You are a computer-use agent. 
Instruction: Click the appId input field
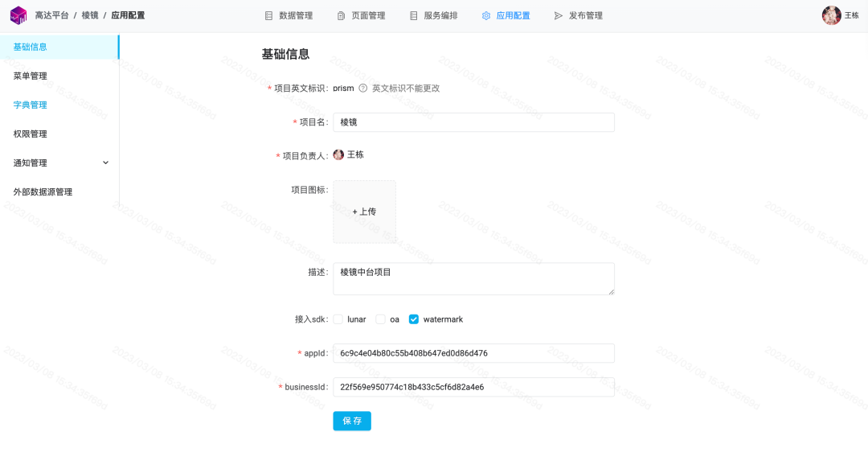point(474,353)
